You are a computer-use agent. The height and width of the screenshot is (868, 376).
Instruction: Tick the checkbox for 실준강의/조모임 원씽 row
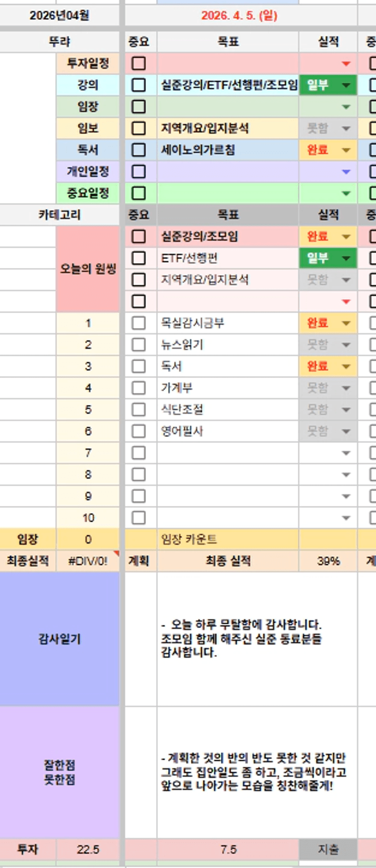coord(139,237)
